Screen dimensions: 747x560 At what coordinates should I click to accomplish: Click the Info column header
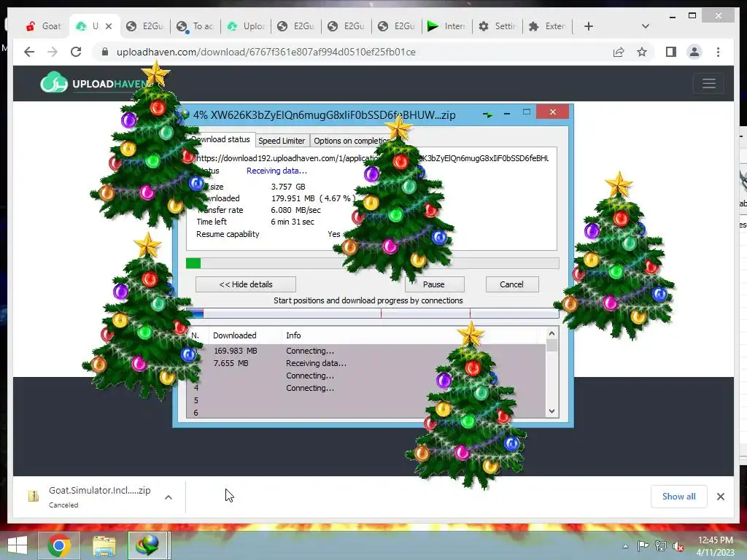pyautogui.click(x=293, y=335)
